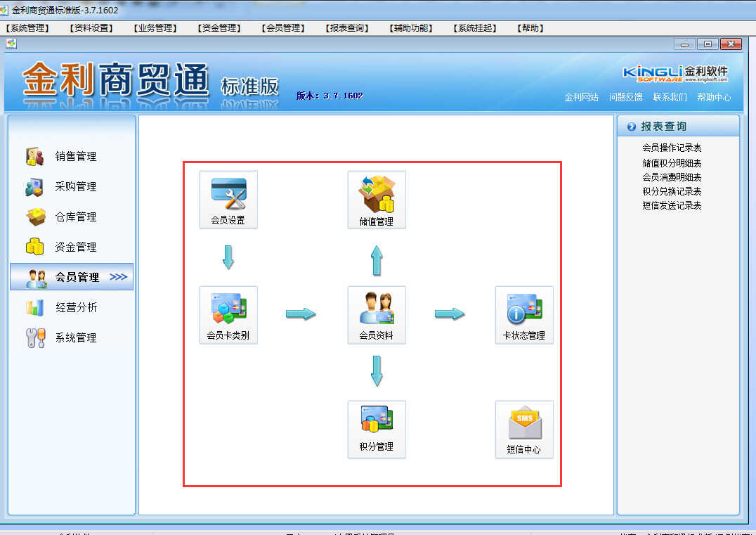Open the 【资料设置】 menu
Image resolution: width=756 pixels, height=535 pixels.
91,28
